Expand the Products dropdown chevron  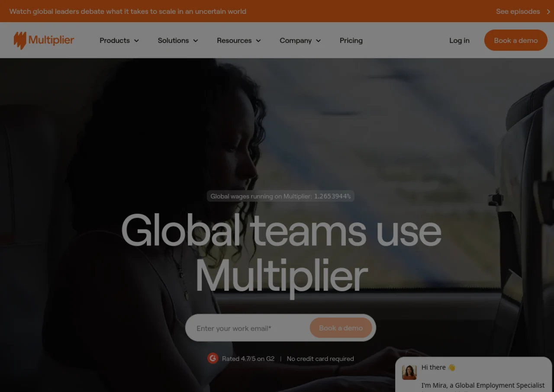click(136, 41)
